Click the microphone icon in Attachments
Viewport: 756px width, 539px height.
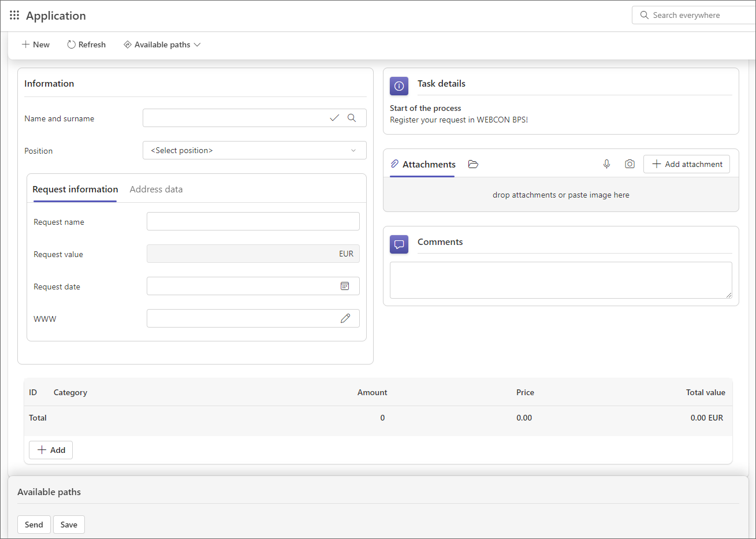tap(606, 164)
